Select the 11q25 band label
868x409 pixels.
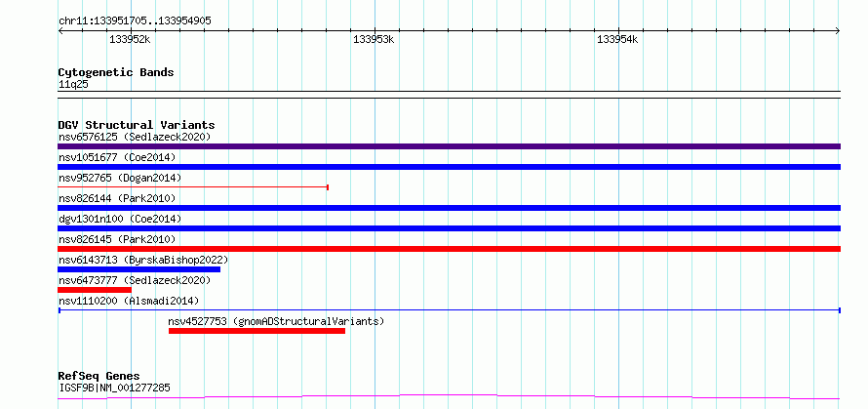tap(73, 85)
